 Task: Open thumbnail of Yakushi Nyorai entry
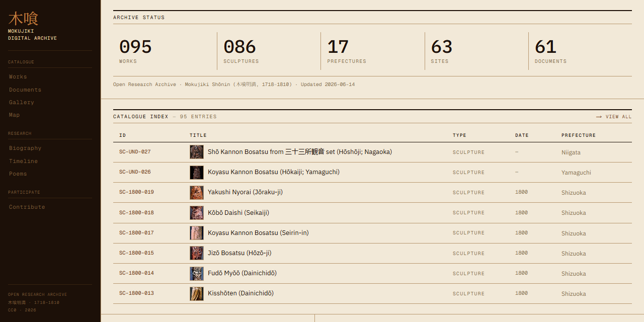point(197,192)
